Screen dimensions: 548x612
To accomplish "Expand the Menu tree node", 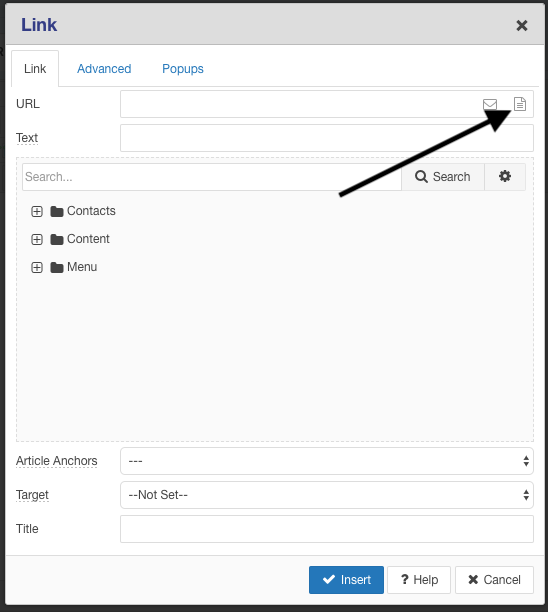I will [37, 267].
